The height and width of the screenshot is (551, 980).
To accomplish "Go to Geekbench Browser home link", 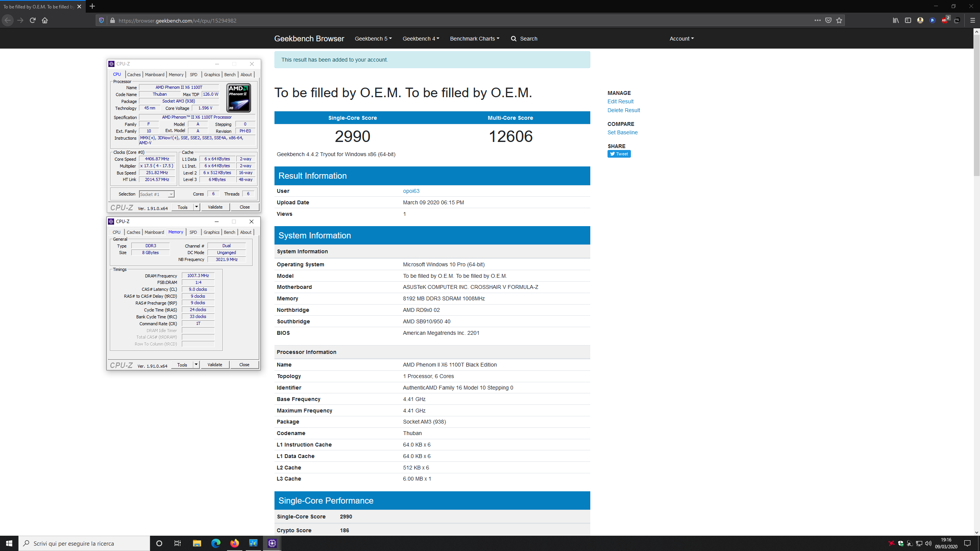I will [309, 39].
